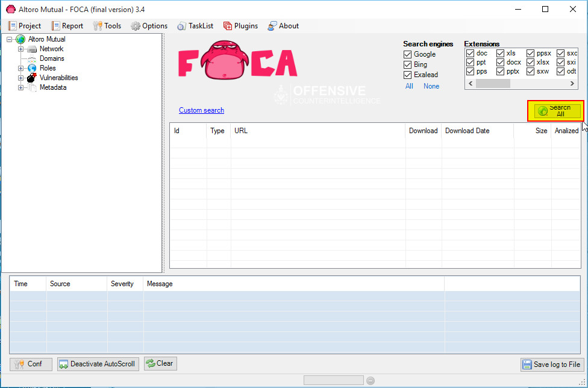Click the TaskList clock icon
This screenshot has height=388, width=588.
(181, 27)
